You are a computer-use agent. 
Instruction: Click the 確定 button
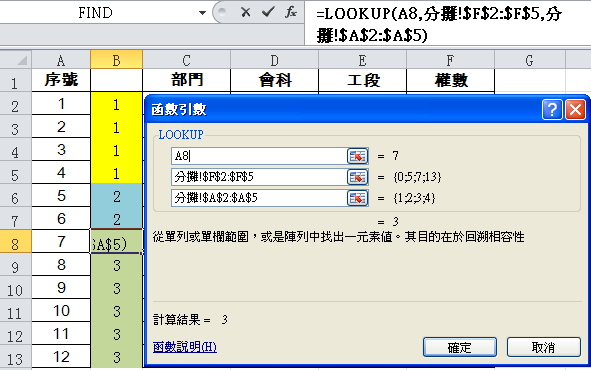[x=459, y=347]
